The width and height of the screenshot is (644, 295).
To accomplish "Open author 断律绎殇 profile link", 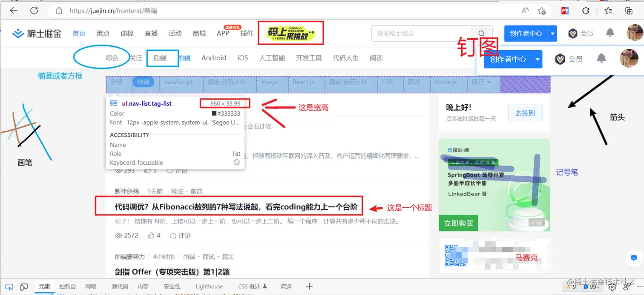I will pos(127,192).
